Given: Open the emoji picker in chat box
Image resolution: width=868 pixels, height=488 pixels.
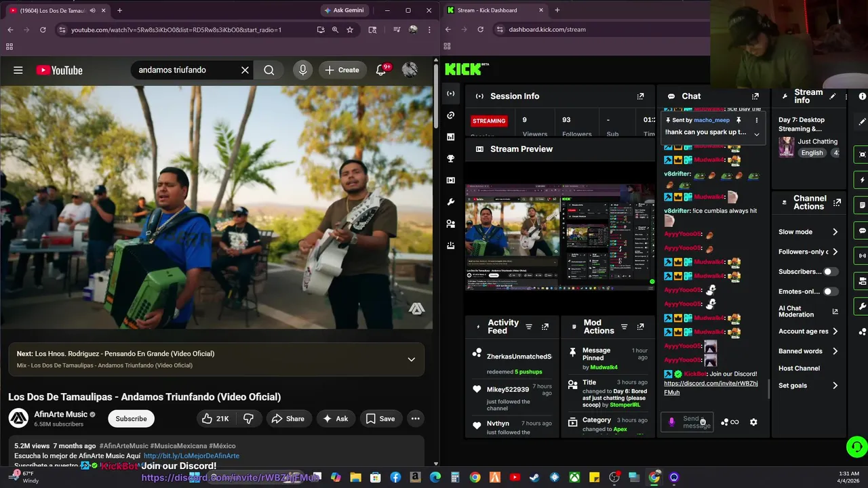Looking at the screenshot, I should 703,422.
